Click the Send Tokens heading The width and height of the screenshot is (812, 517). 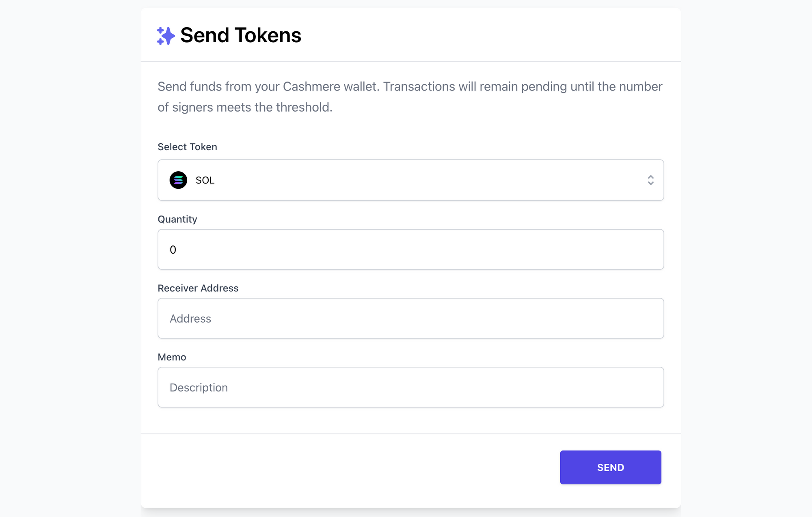pos(240,35)
